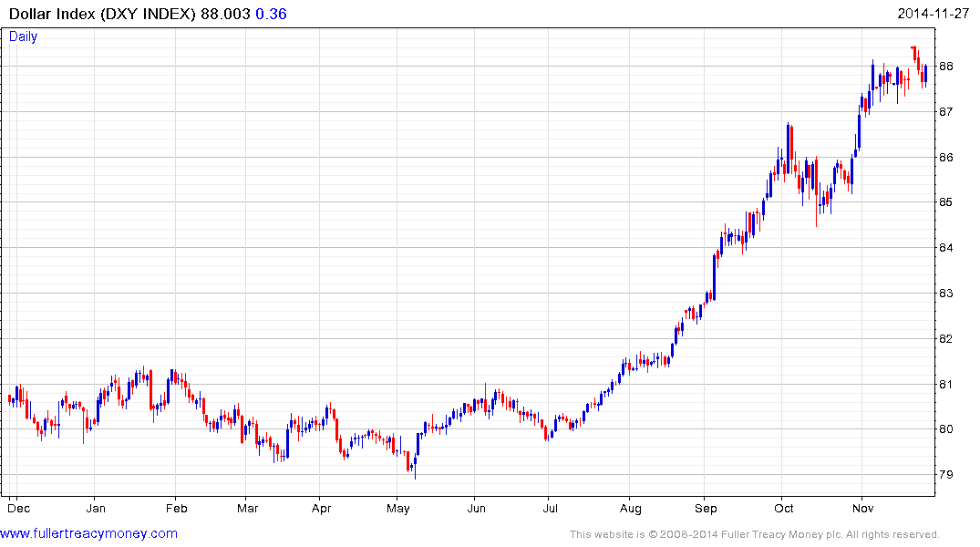Click the Jul month axis label
Image resolution: width=980 pixels, height=547 pixels.
550,508
